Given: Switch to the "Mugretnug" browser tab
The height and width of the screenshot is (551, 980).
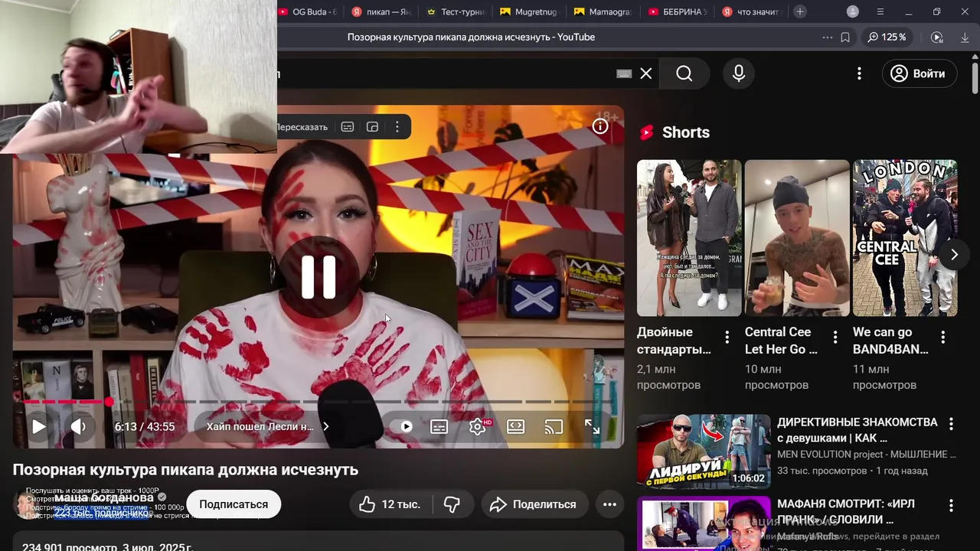Looking at the screenshot, I should coord(529,11).
